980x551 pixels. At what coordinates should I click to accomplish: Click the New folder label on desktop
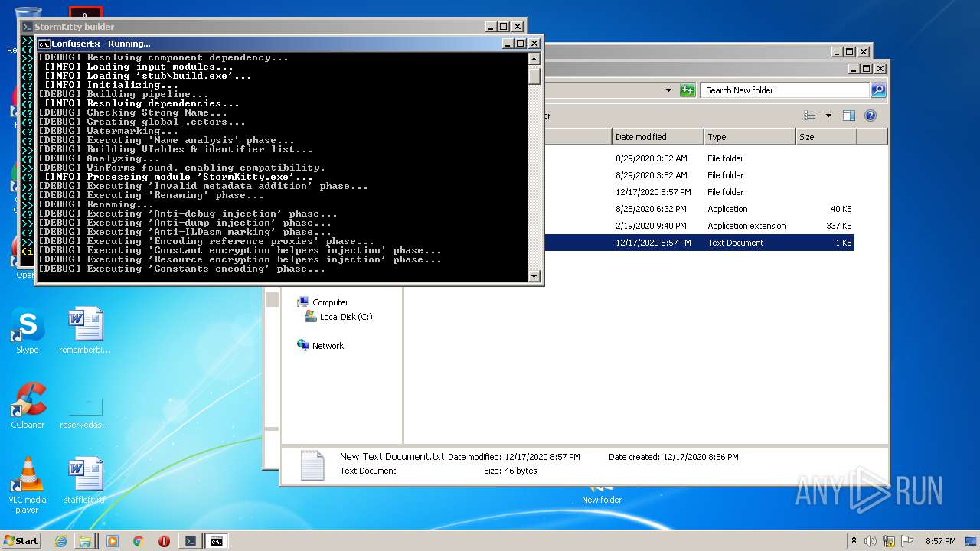602,500
